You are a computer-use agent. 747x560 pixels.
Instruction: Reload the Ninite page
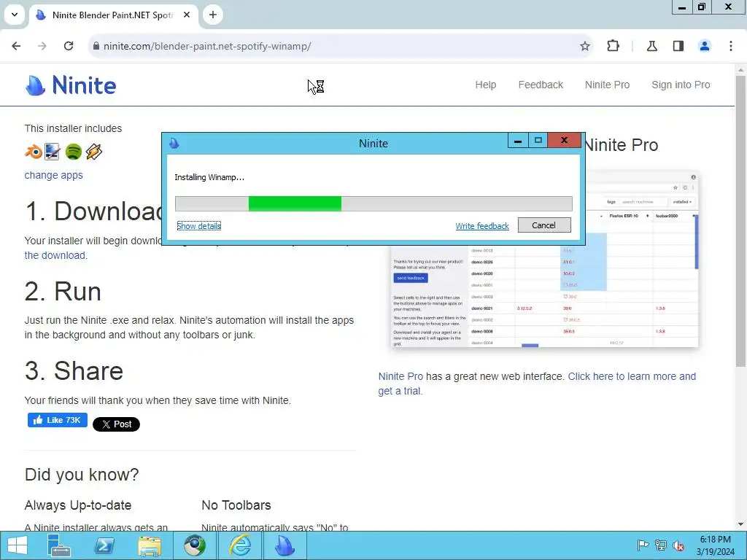69,46
